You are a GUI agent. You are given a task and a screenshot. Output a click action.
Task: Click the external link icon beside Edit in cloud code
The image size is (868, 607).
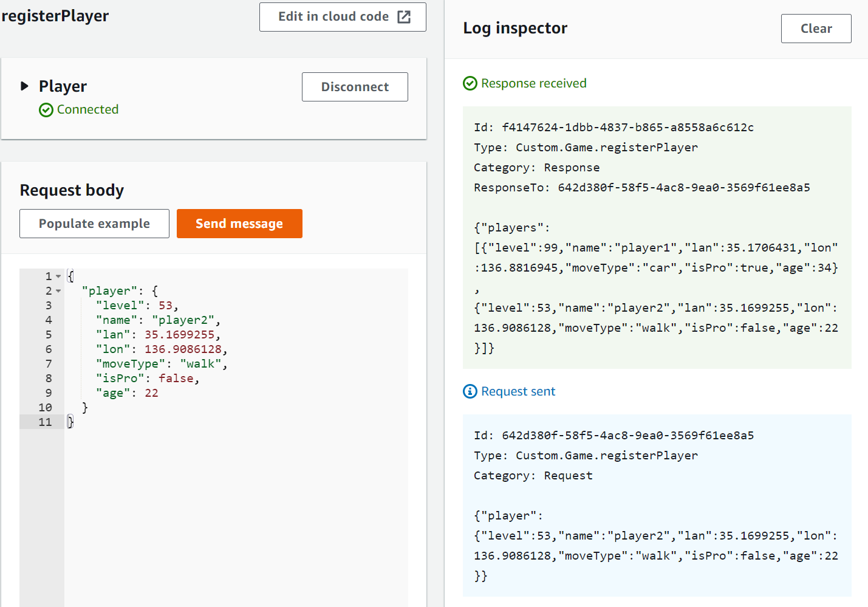coord(404,17)
